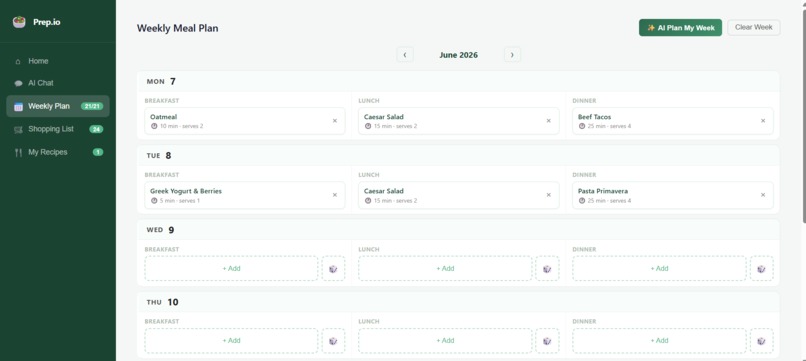Select Weekly Plan in the sidebar
This screenshot has height=361, width=806.
coord(58,106)
